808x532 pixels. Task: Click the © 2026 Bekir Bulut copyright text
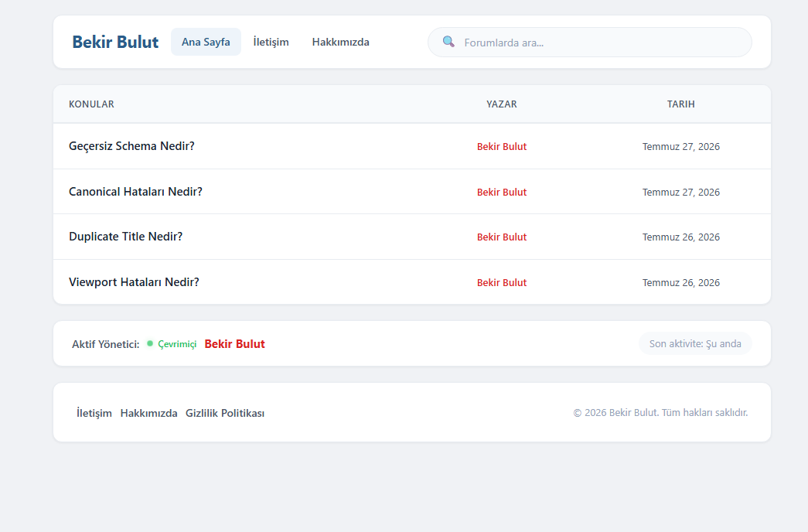[x=660, y=412]
